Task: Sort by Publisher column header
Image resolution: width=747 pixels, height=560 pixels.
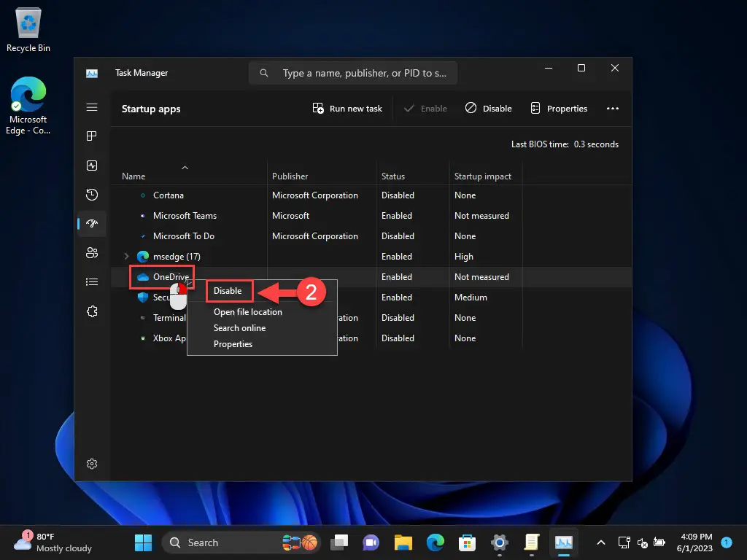Action: pyautogui.click(x=290, y=176)
